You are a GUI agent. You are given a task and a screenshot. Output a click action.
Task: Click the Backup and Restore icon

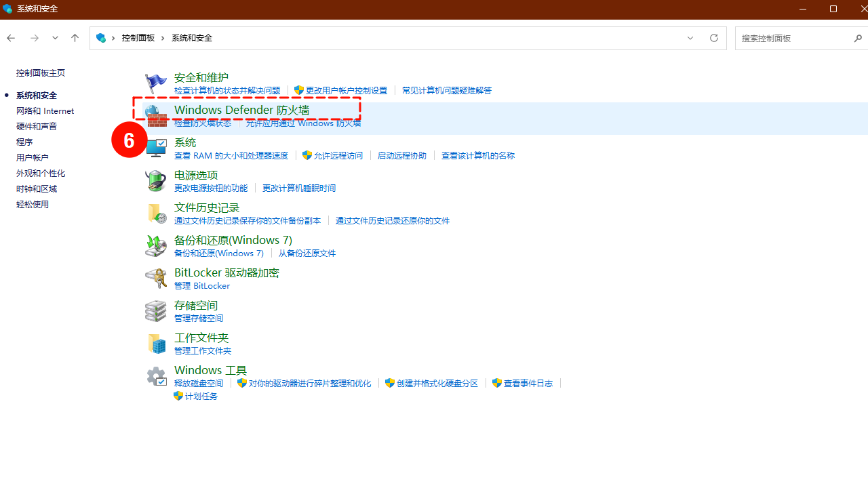pyautogui.click(x=156, y=246)
